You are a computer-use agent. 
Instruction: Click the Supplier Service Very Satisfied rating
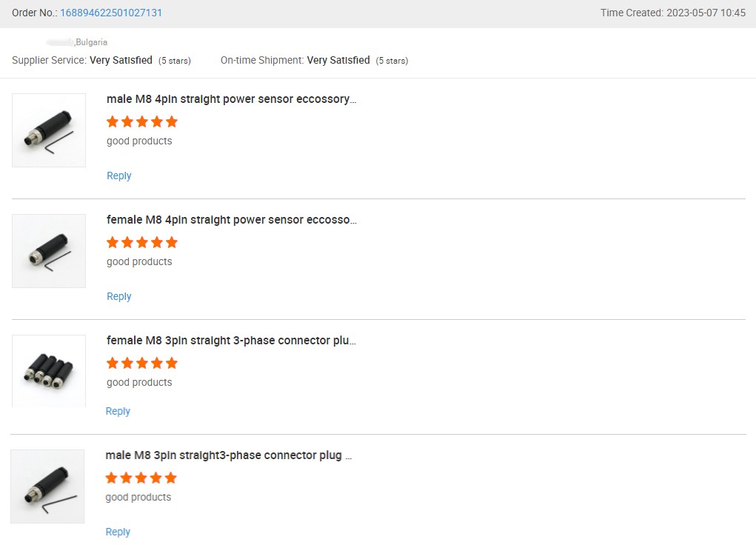click(121, 60)
